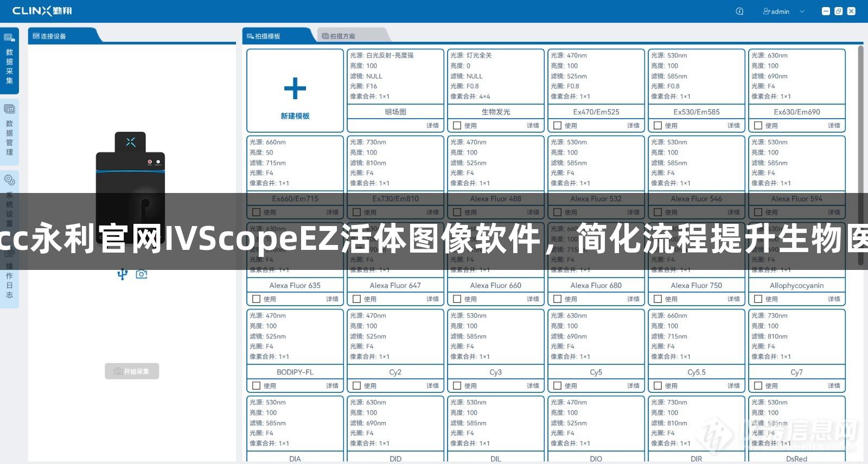Select the 生物发光 template name

[x=496, y=112]
